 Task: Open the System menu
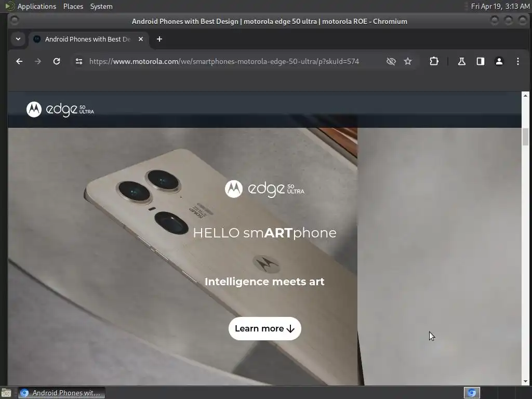[x=101, y=6]
